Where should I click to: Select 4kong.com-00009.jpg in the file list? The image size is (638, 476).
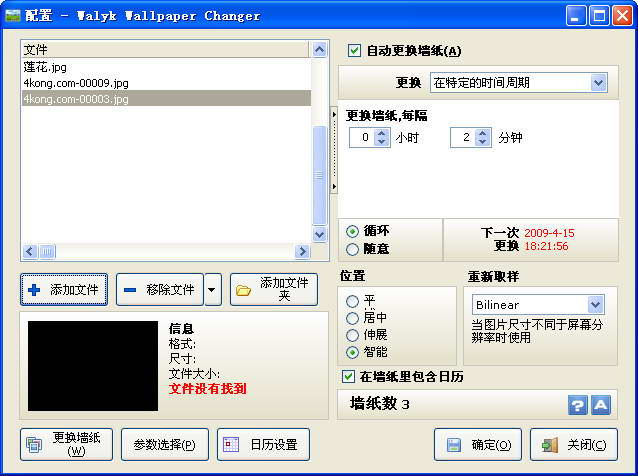166,83
